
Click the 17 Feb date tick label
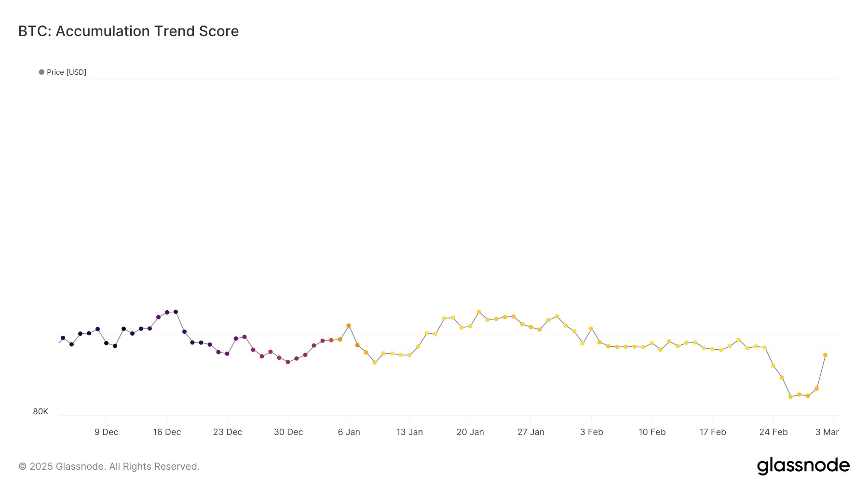[713, 432]
